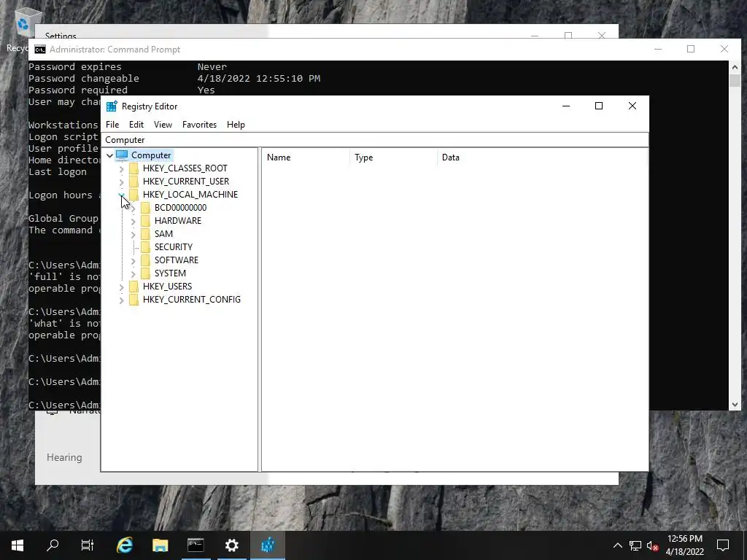Launch Internet Explorer from the taskbar
Image resolution: width=747 pixels, height=560 pixels.
[124, 545]
